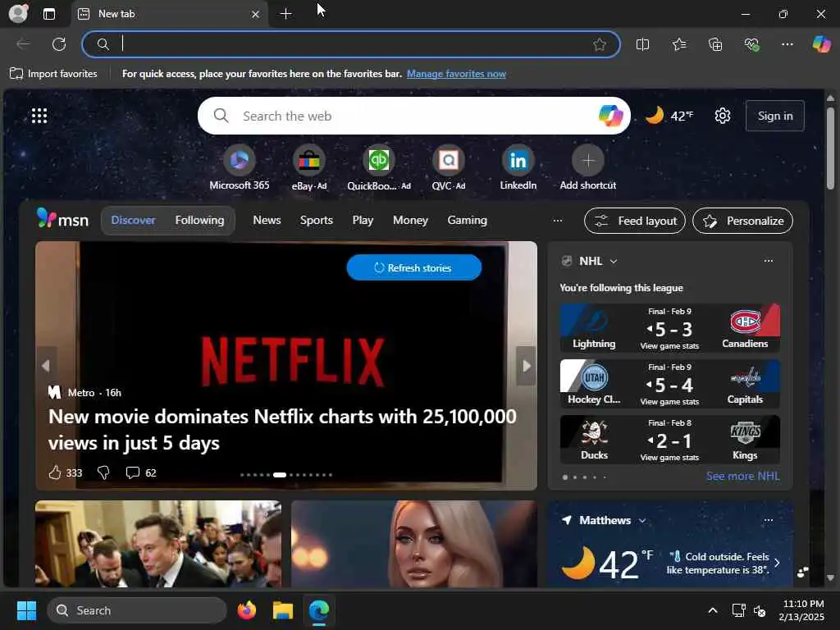This screenshot has width=840, height=630.
Task: Open the Gaming feed tab
Action: point(467,220)
